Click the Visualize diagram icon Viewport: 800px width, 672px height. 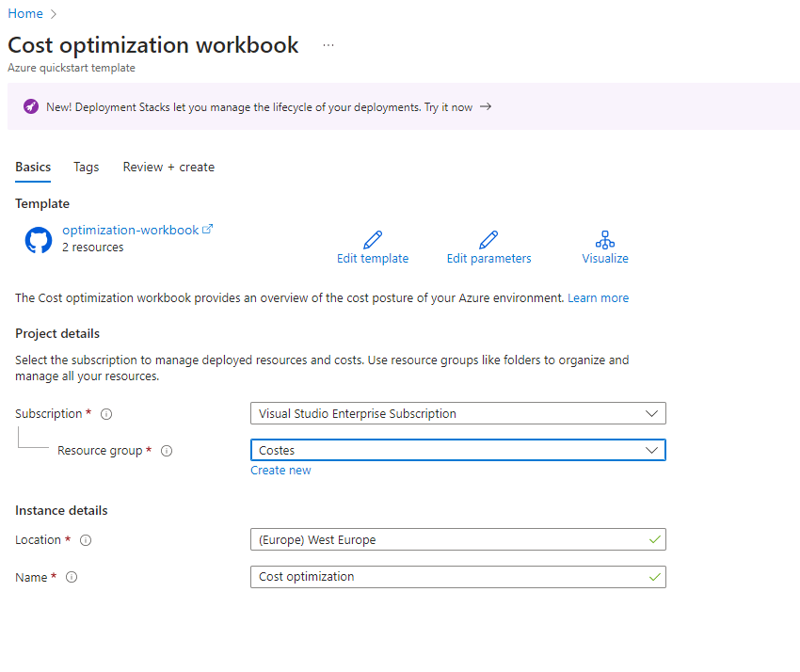click(605, 240)
